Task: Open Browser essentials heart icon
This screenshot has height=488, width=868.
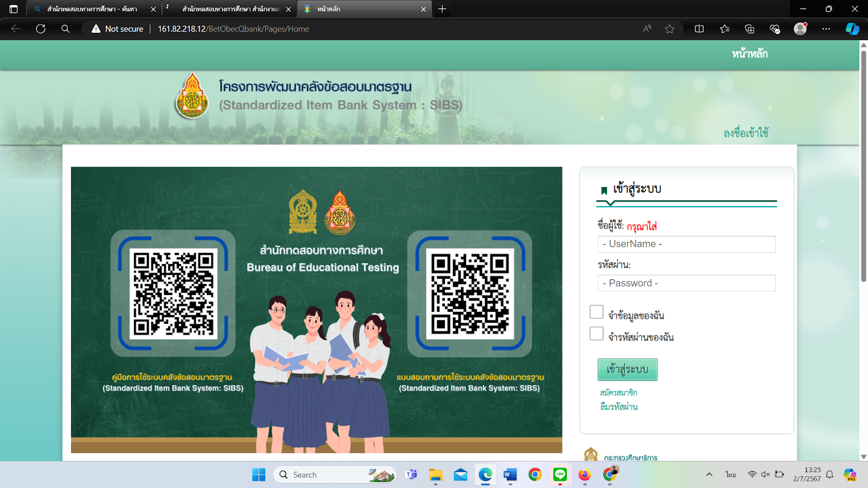Action: [x=775, y=29]
